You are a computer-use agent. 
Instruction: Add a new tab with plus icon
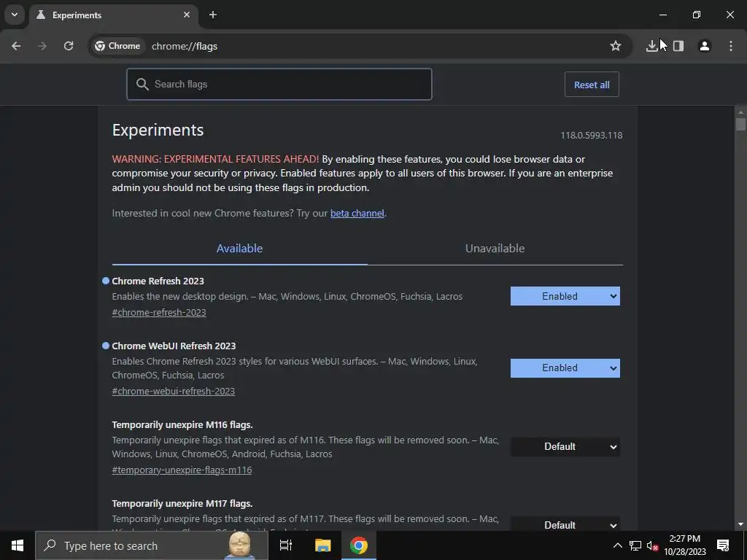click(x=213, y=15)
